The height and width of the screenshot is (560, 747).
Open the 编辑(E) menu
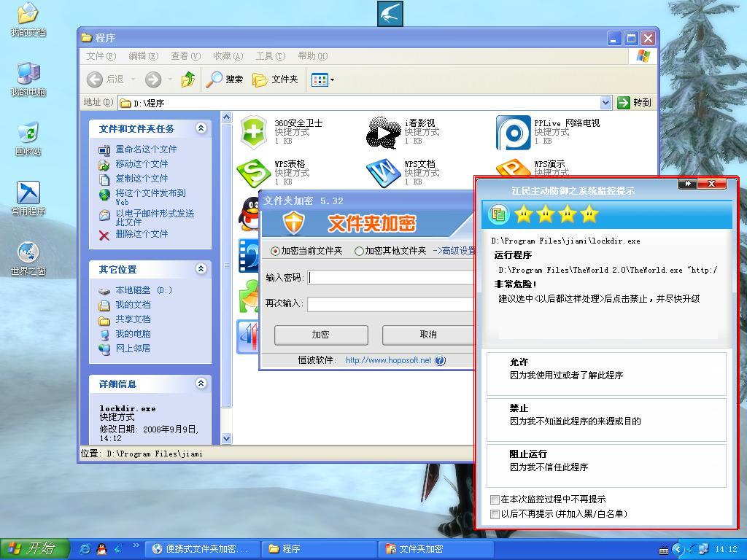(x=144, y=56)
